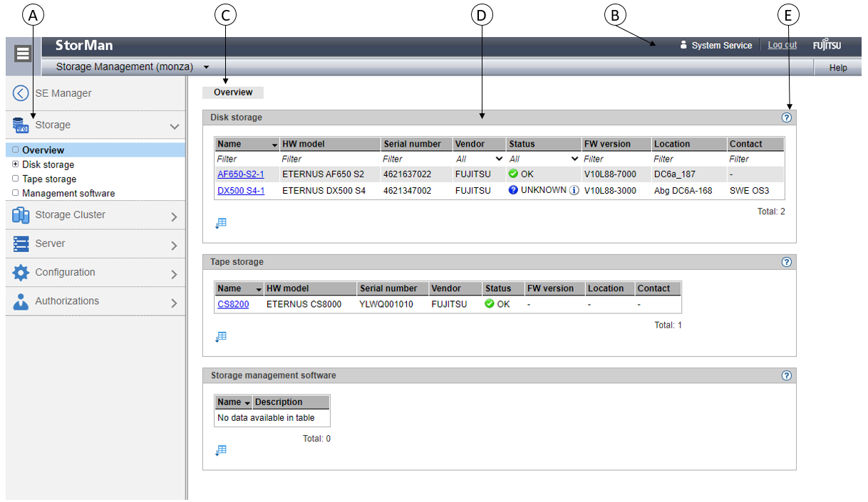Screen dimensions: 868x502
Task: Click the Description column header
Action: 291,402
